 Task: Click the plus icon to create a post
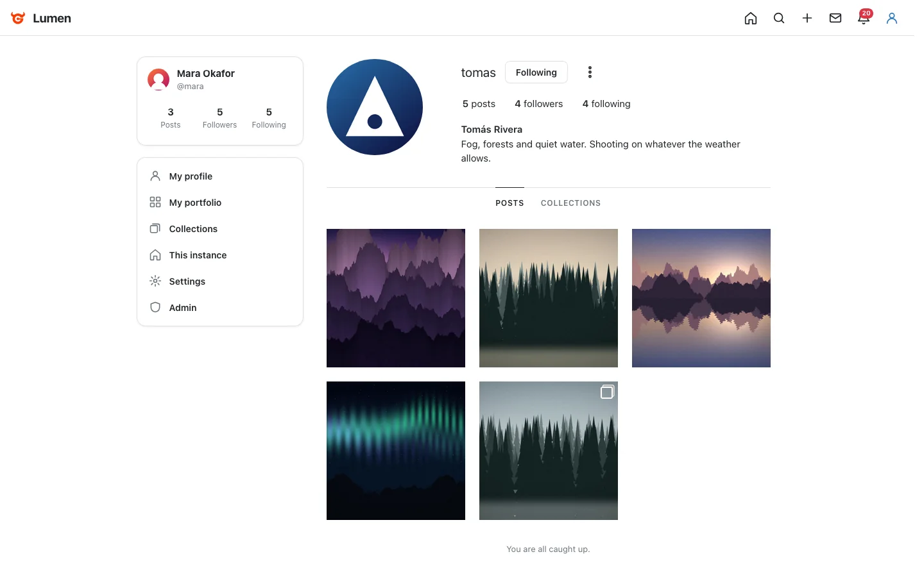coord(807,18)
